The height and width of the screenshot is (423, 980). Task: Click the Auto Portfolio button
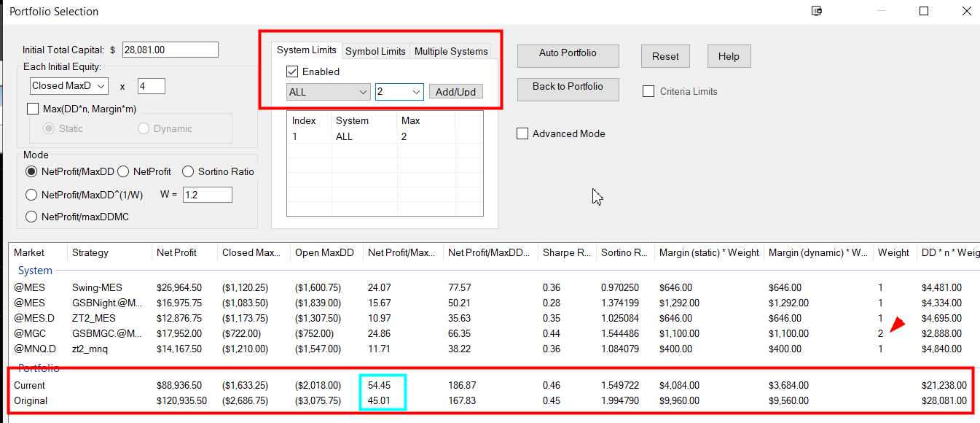tap(568, 53)
